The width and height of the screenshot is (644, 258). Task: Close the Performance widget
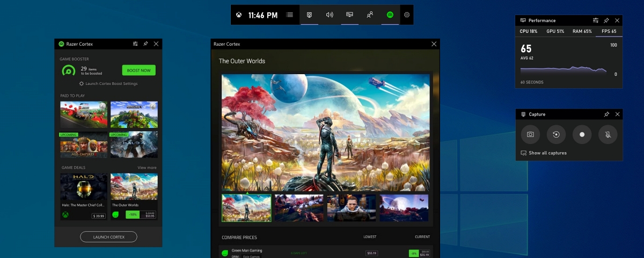tap(617, 20)
